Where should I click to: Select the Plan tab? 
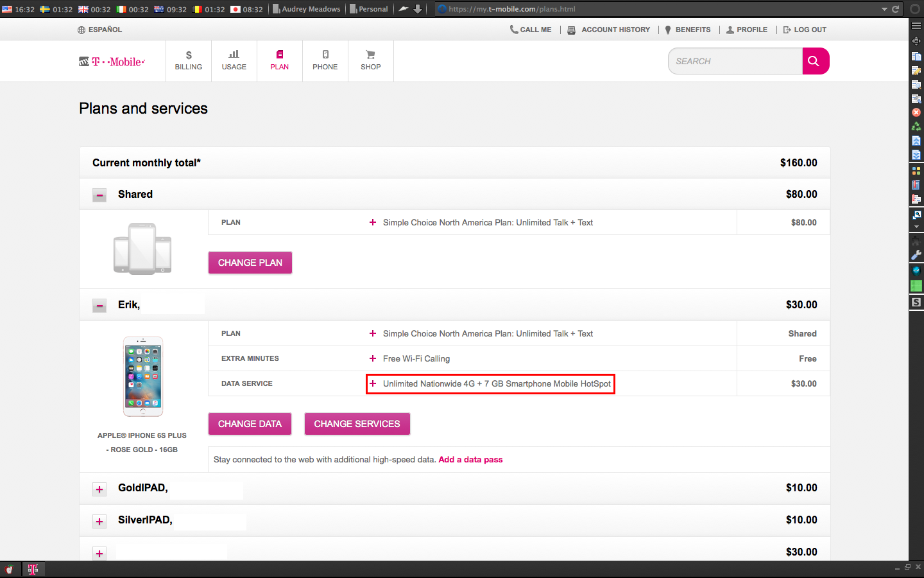(280, 61)
